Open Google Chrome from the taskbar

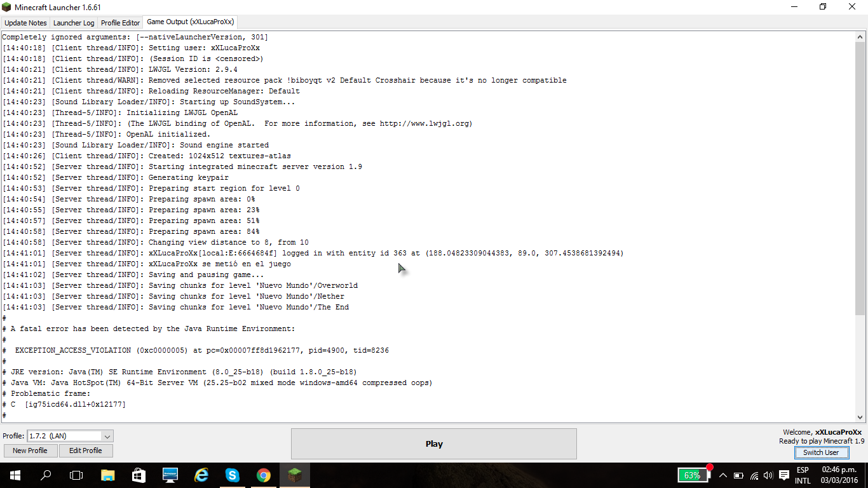(x=263, y=475)
